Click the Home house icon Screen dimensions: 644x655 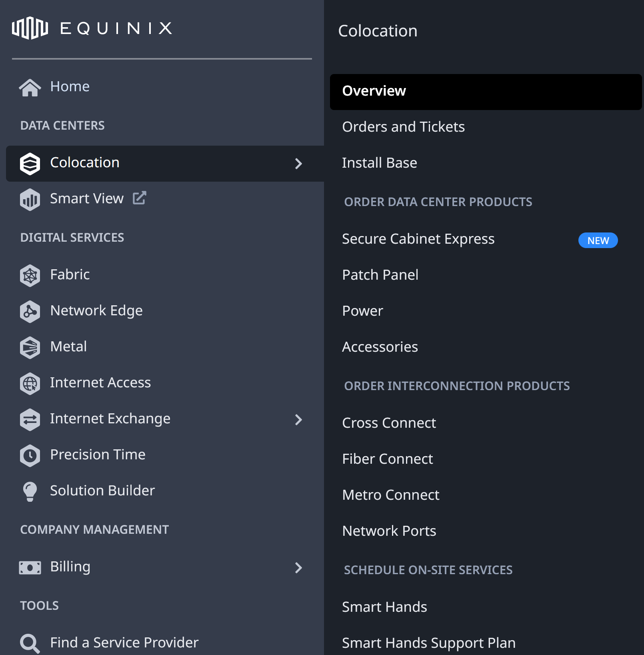30,87
